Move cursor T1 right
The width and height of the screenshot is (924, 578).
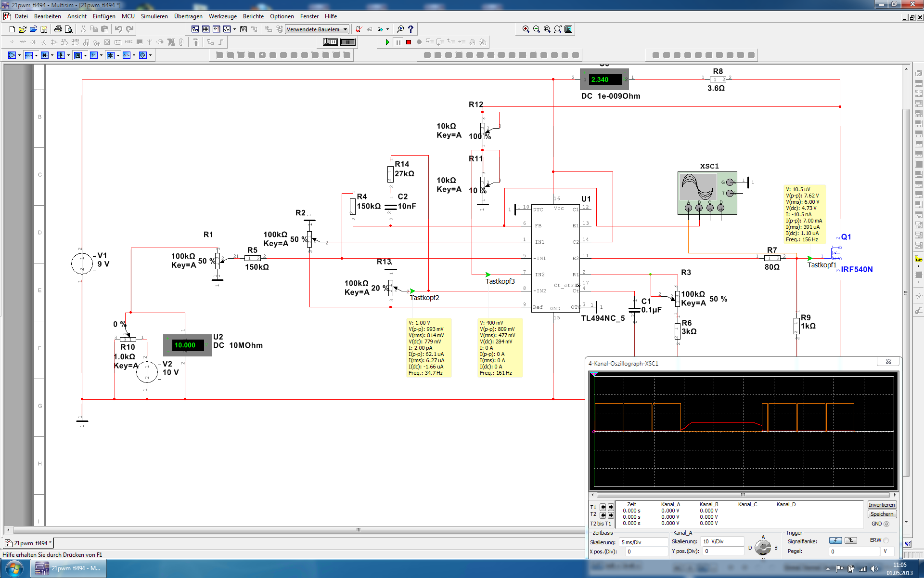611,507
